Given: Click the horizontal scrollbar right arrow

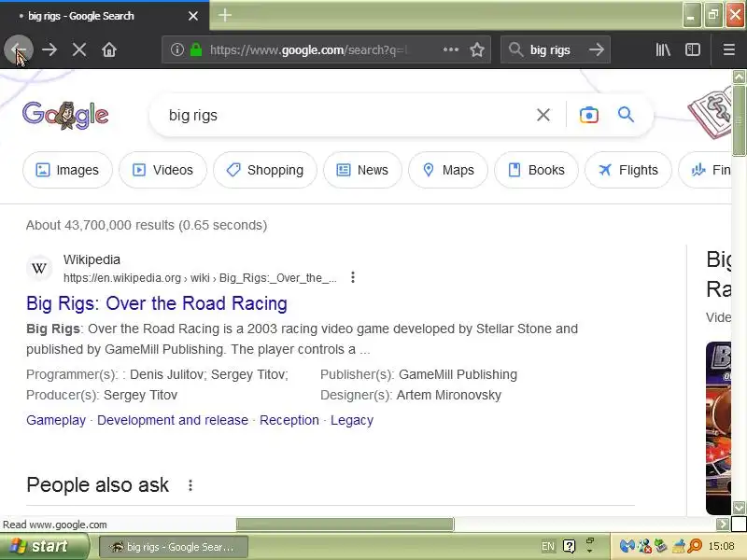Looking at the screenshot, I should [723, 525].
